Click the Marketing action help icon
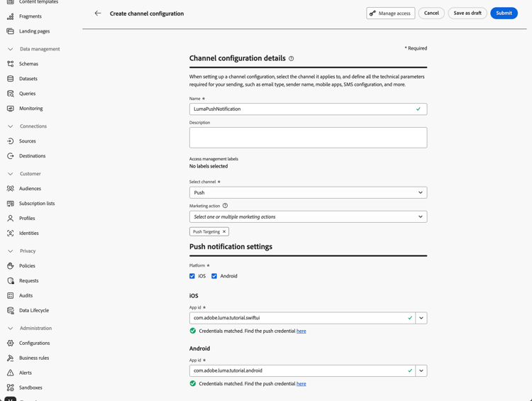The width and height of the screenshot is (532, 401). 225,206
